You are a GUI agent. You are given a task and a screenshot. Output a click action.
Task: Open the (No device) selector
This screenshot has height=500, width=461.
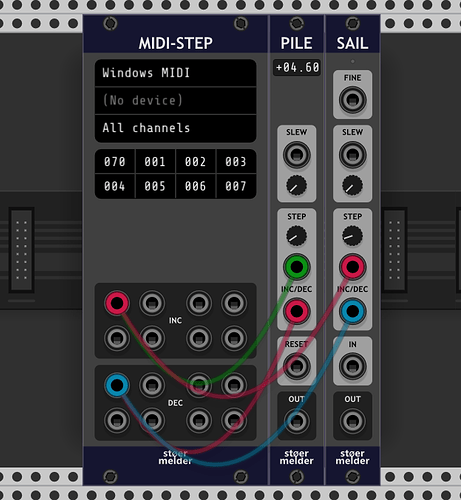(x=175, y=100)
